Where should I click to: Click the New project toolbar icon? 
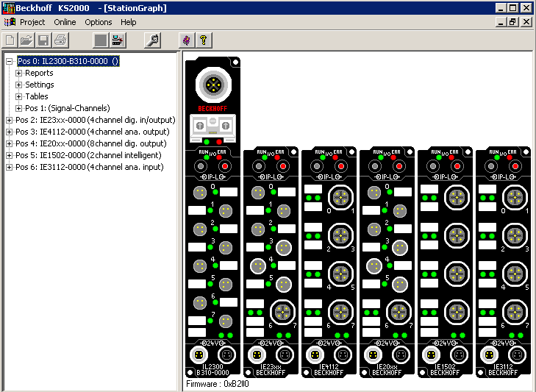[10, 40]
